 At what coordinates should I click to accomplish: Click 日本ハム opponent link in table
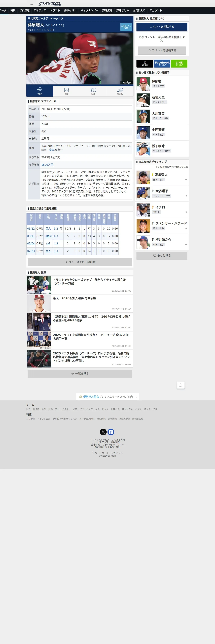click(x=48, y=236)
